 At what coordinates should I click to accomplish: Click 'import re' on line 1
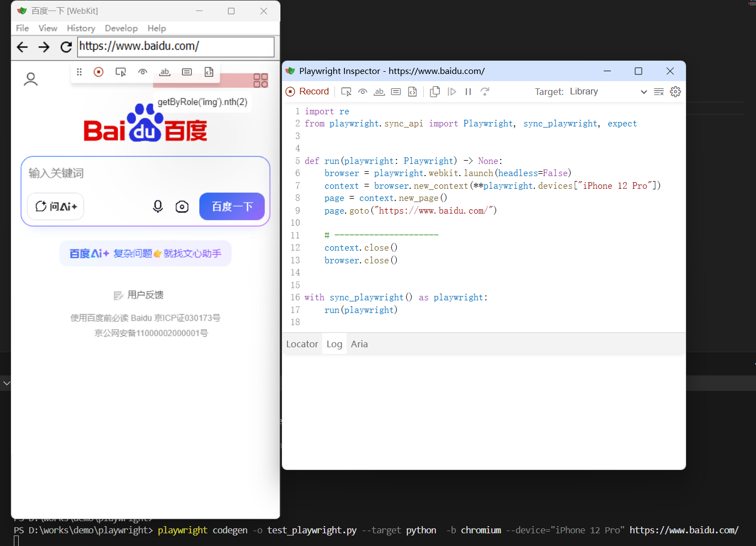327,111
